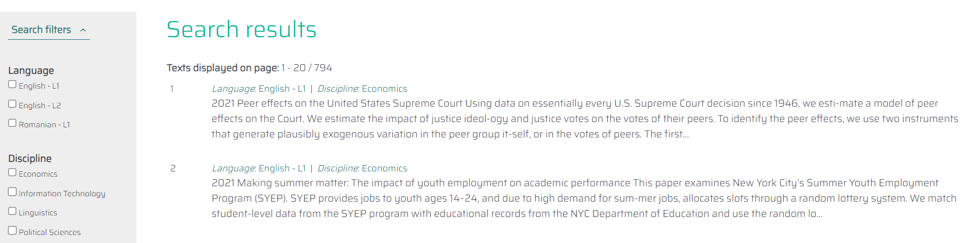This screenshot has width=980, height=243.
Task: Tick the Political Sciences discipline checkbox
Action: (12, 231)
